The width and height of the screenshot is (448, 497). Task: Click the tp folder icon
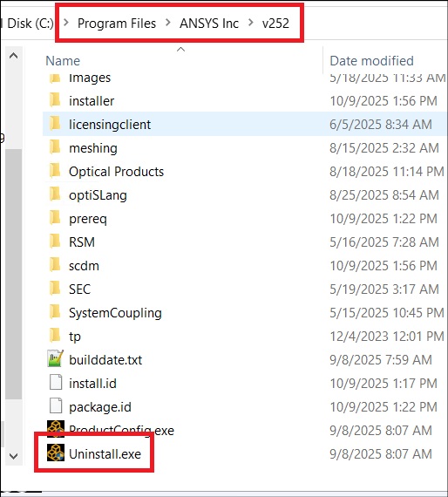point(55,336)
